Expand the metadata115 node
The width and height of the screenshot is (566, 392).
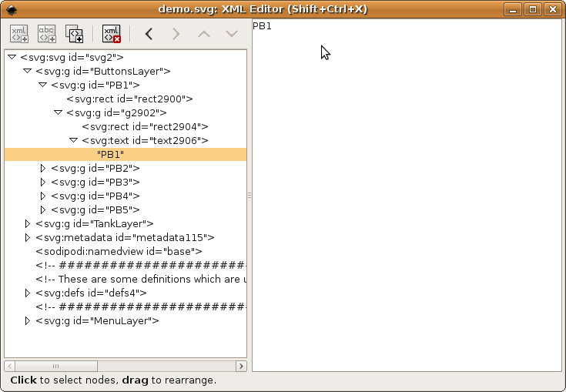tap(27, 237)
